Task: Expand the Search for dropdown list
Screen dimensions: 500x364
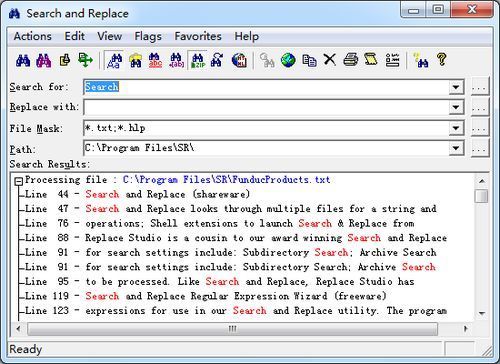Action: [456, 87]
